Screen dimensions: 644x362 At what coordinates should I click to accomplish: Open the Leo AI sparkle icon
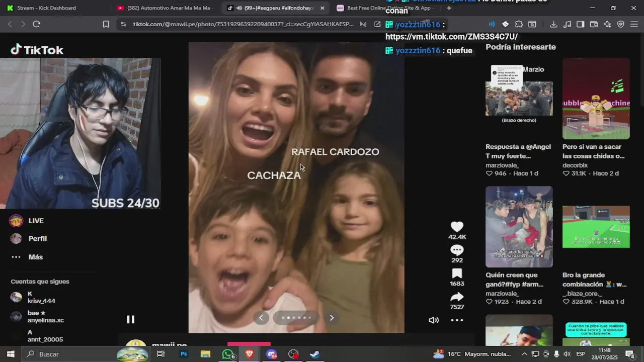click(607, 24)
